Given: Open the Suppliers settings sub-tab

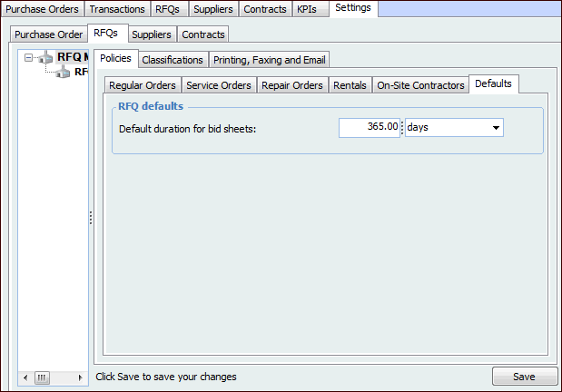Looking at the screenshot, I should click(152, 34).
